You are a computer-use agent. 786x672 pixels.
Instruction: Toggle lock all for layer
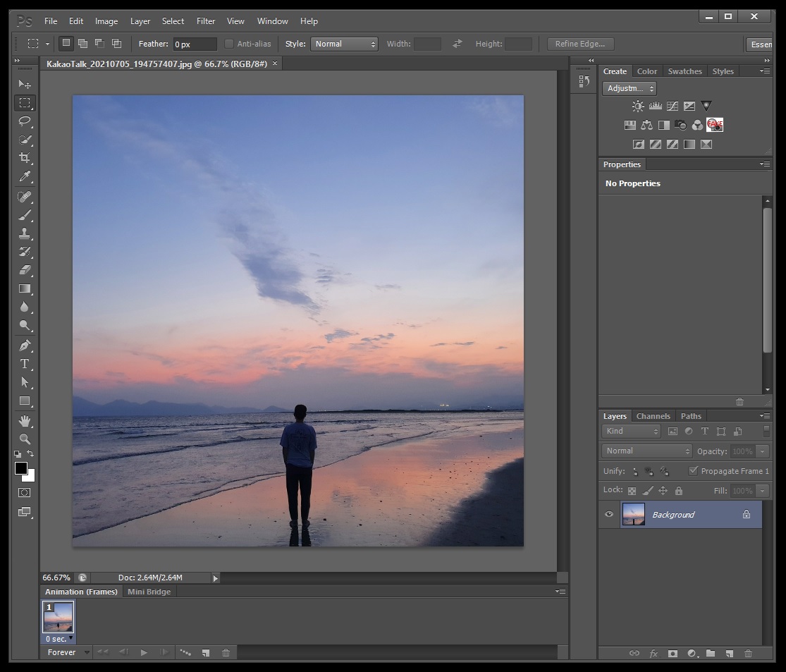[x=679, y=491]
